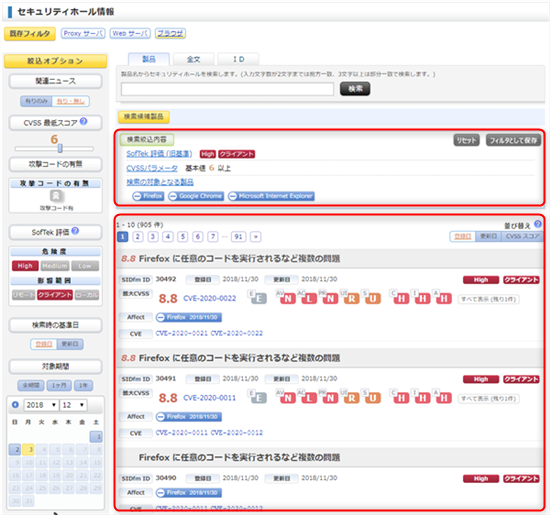Click the A H badge for CVE-2020-0022
The image size is (550, 515).
click(x=442, y=297)
